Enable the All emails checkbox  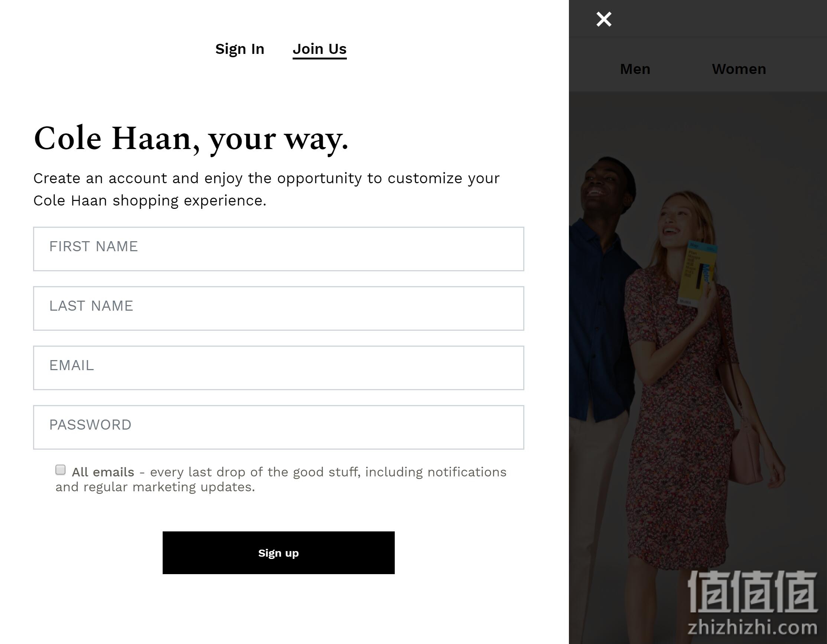pos(61,470)
